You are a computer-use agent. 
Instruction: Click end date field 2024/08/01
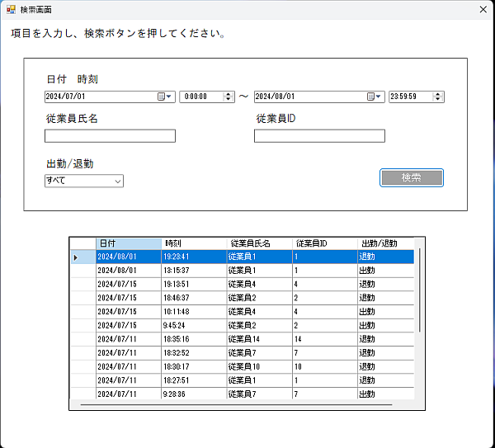tap(319, 97)
